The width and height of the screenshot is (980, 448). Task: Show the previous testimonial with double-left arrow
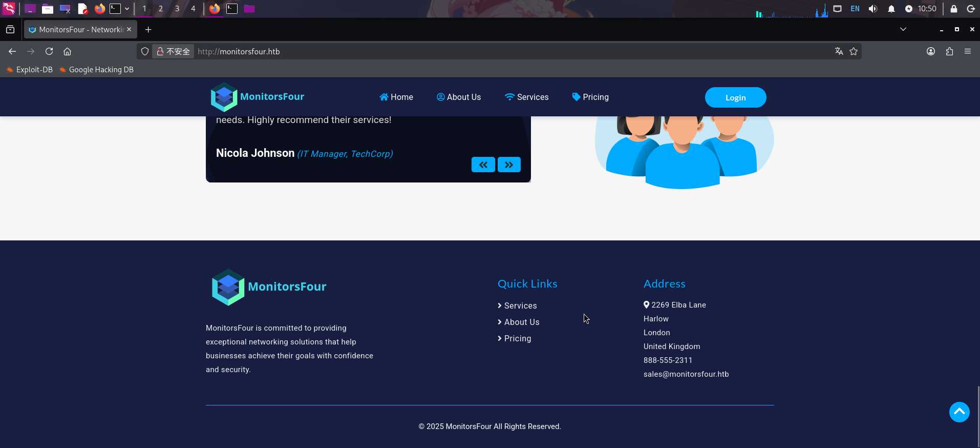483,165
